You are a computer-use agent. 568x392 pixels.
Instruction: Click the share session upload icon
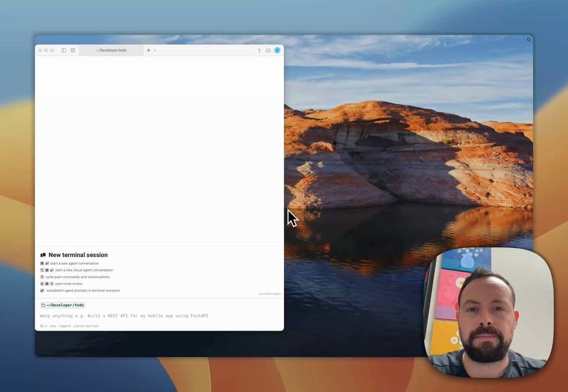(x=259, y=50)
